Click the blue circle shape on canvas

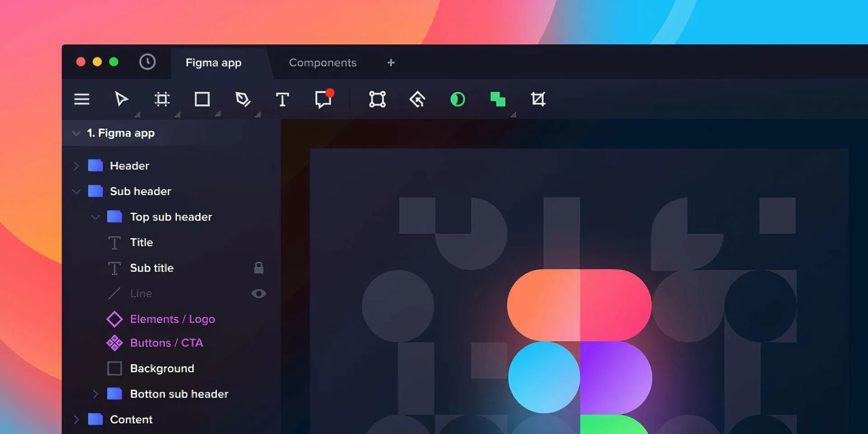pos(544,377)
